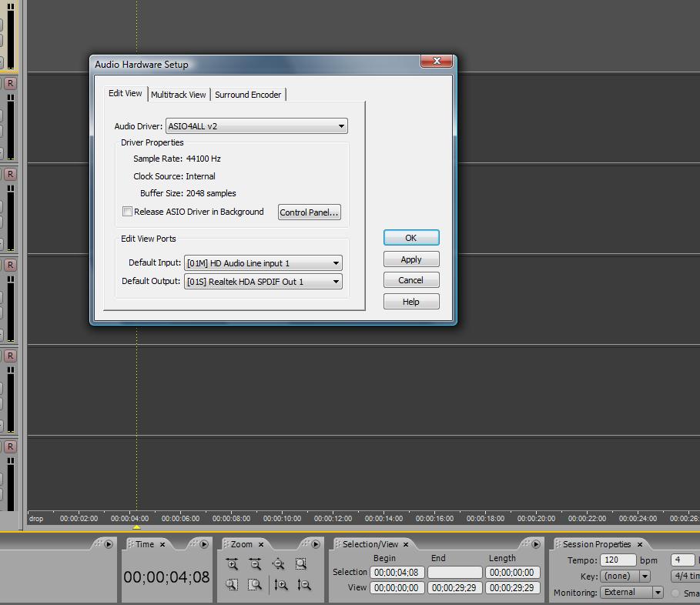The width and height of the screenshot is (700, 605).
Task: Close the Selection/View panel tab
Action: pos(406,545)
